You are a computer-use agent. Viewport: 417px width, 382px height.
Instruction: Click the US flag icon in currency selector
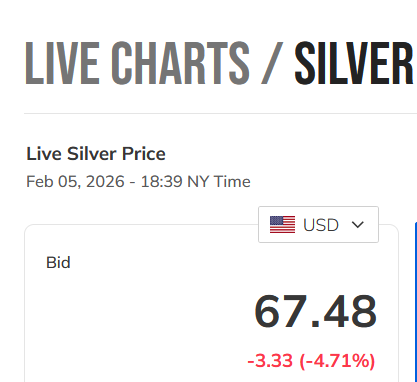pos(282,224)
